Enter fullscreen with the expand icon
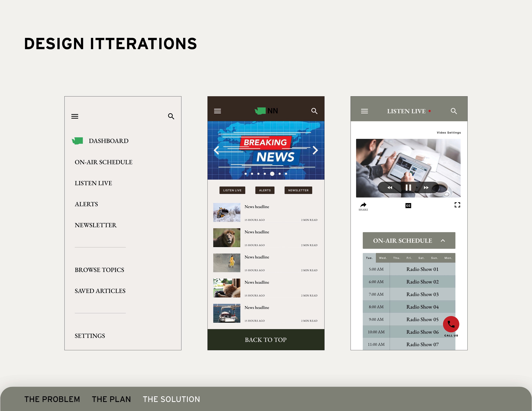 pyautogui.click(x=457, y=205)
